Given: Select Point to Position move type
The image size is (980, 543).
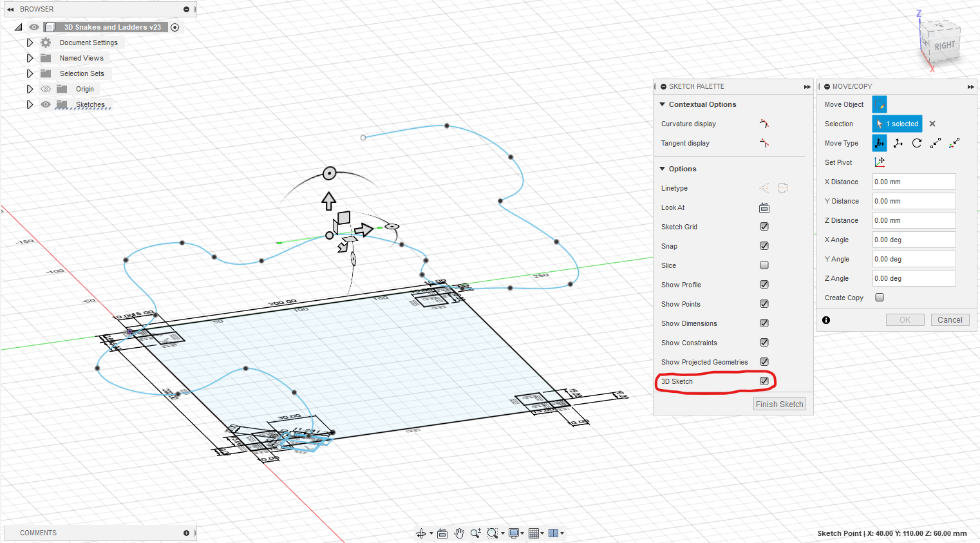Looking at the screenshot, I should 954,143.
